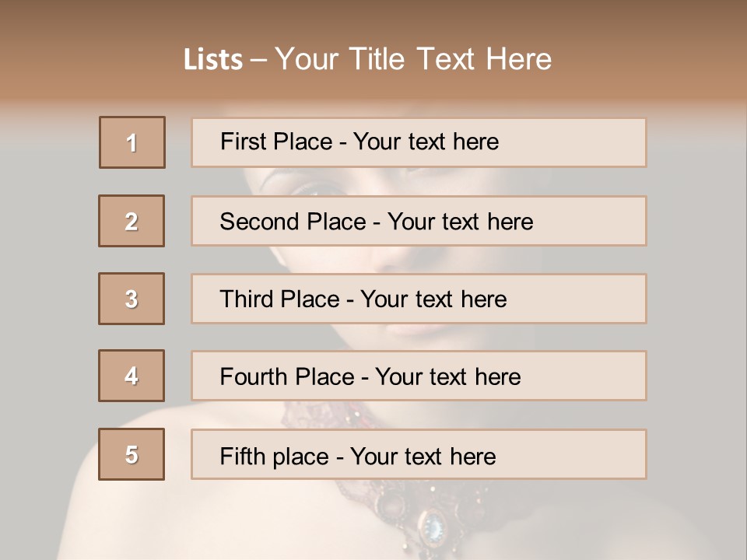Click the Fourth Place text box
The image size is (747, 560).
point(419,376)
